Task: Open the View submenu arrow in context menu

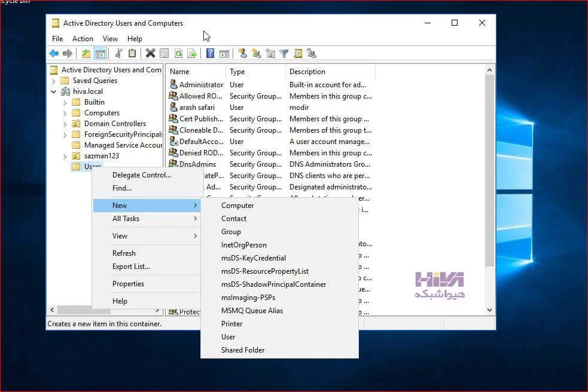Action: (196, 235)
